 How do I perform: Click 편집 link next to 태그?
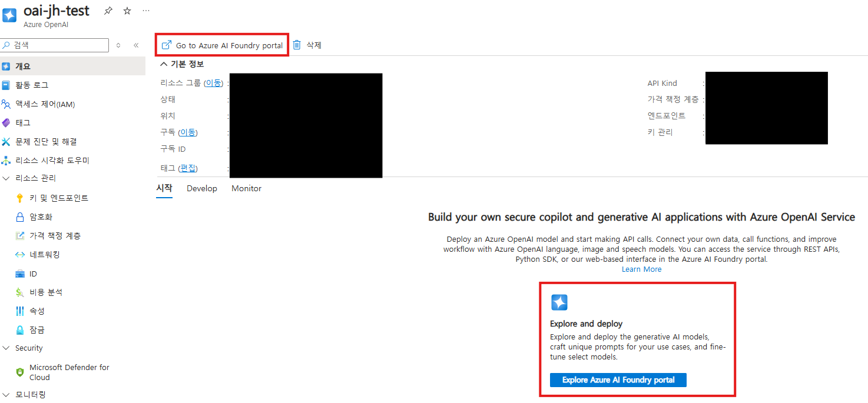click(188, 168)
